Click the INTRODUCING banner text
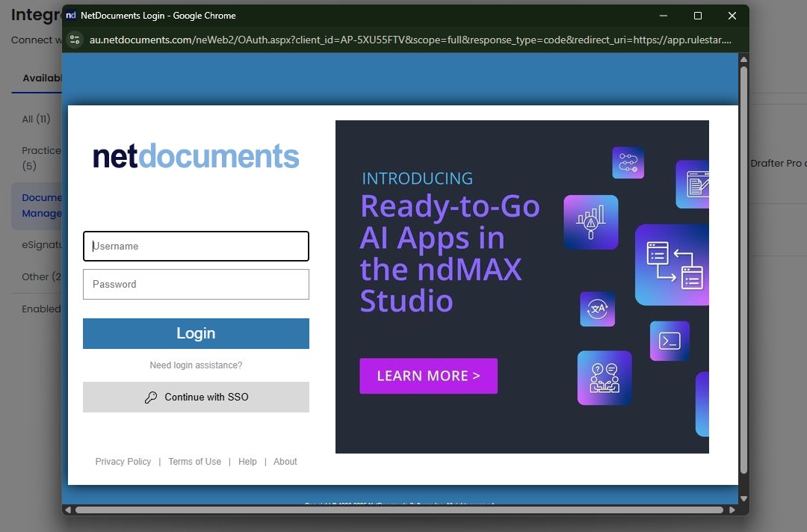Image resolution: width=807 pixels, height=532 pixels. pyautogui.click(x=418, y=179)
